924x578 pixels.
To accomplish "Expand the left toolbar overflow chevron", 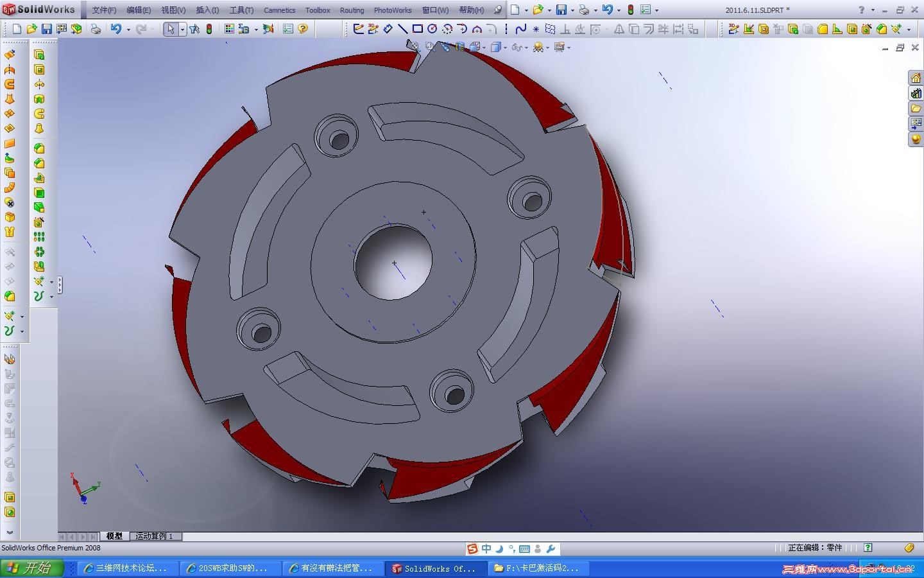I will (x=10, y=532).
